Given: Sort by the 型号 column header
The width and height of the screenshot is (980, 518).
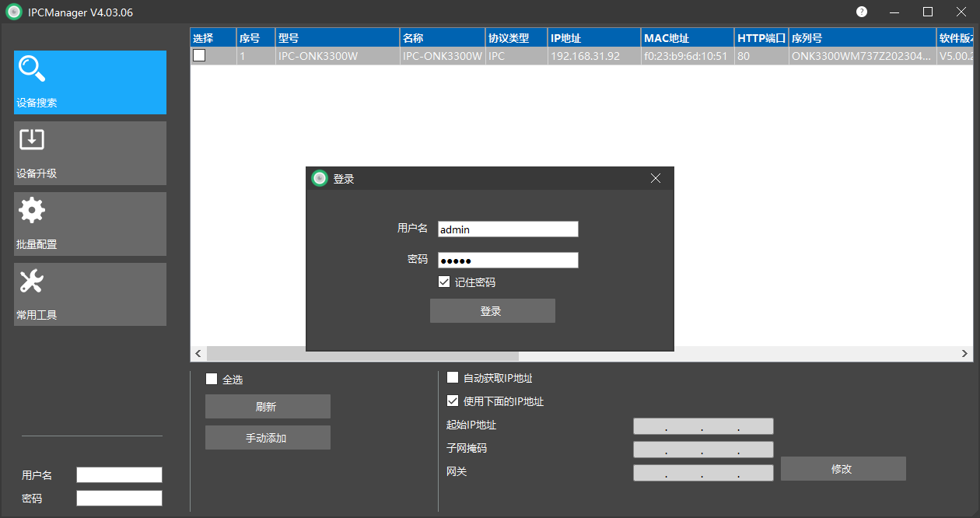Looking at the screenshot, I should 338,37.
